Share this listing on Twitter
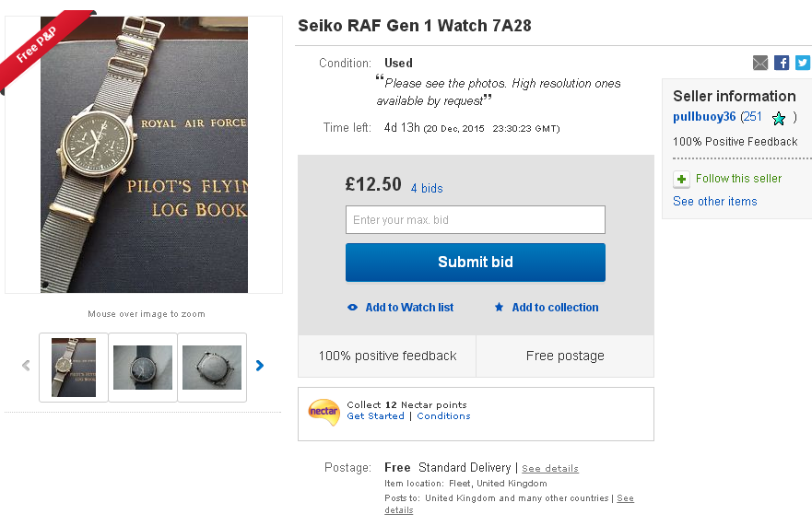 point(803,63)
